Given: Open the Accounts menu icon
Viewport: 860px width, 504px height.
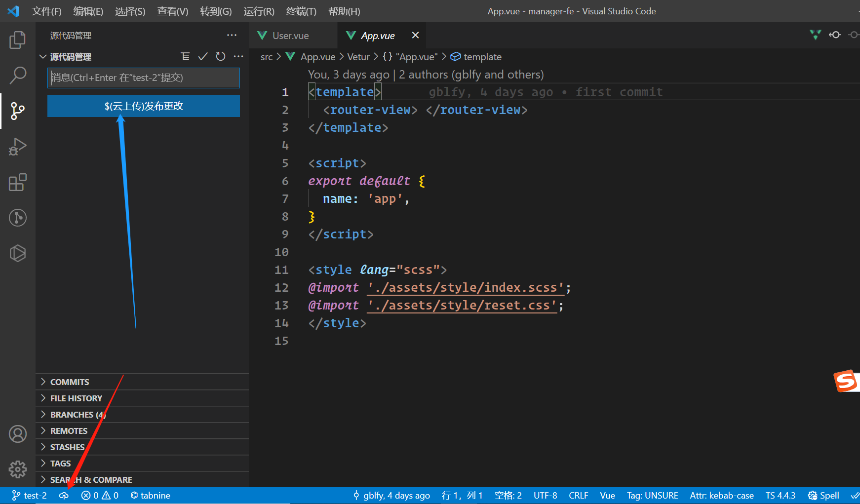Looking at the screenshot, I should pyautogui.click(x=18, y=434).
